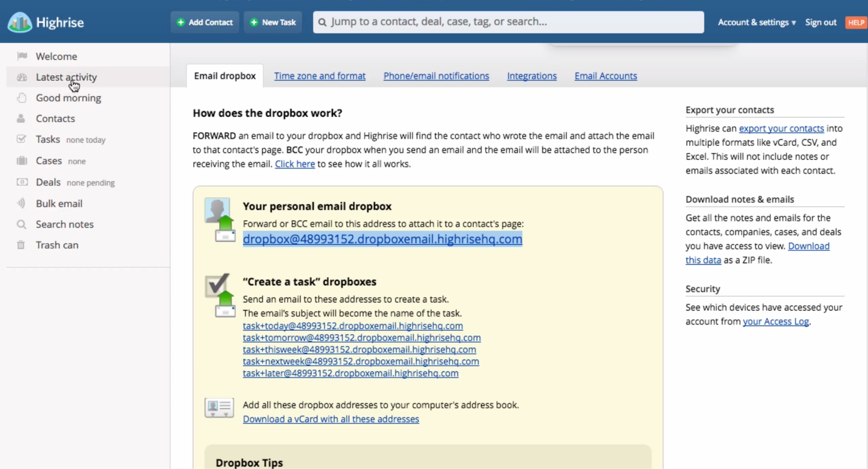Viewport: 868px width, 469px height.
Task: Download a vCard with all these addresses
Action: [331, 419]
